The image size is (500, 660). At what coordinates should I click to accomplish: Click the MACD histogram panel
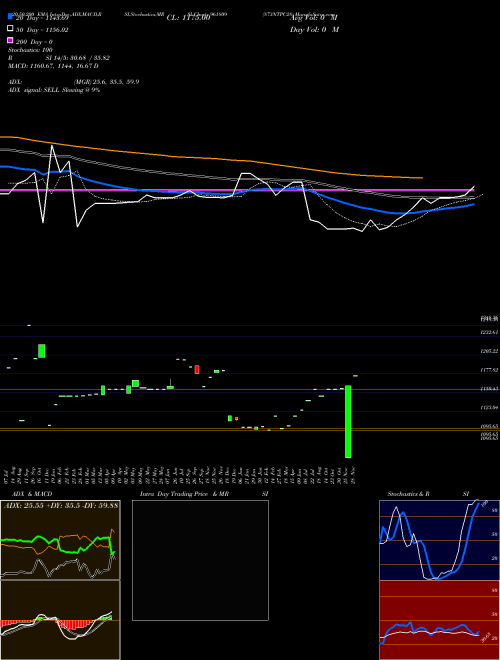[x=60, y=620]
